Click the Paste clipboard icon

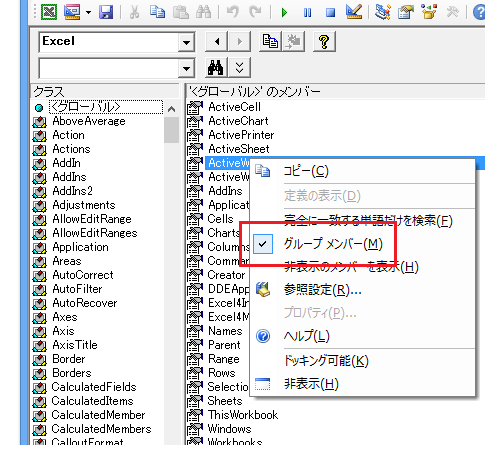point(181,12)
